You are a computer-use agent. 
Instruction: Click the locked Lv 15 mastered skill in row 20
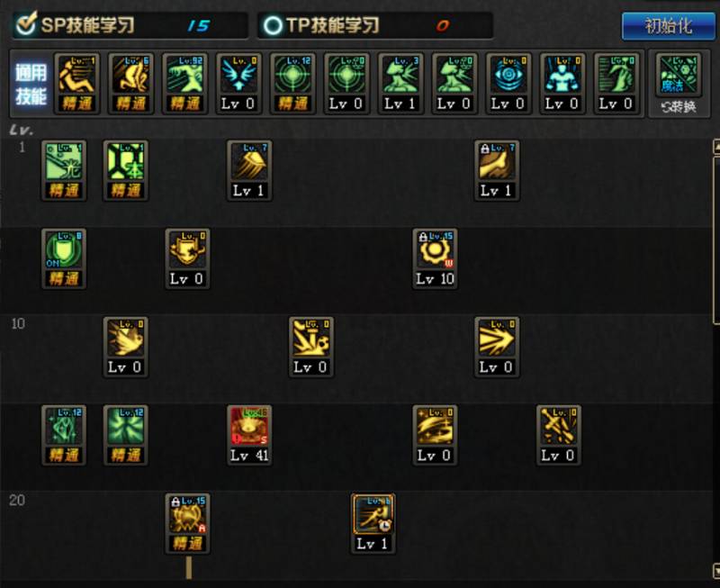tap(187, 523)
